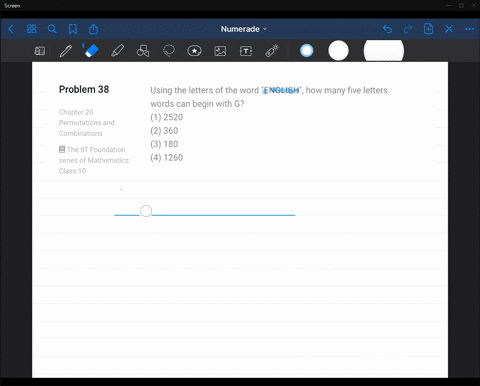Viewport: 480px width, 386px height.
Task: Open the more options menu
Action: point(469,29)
